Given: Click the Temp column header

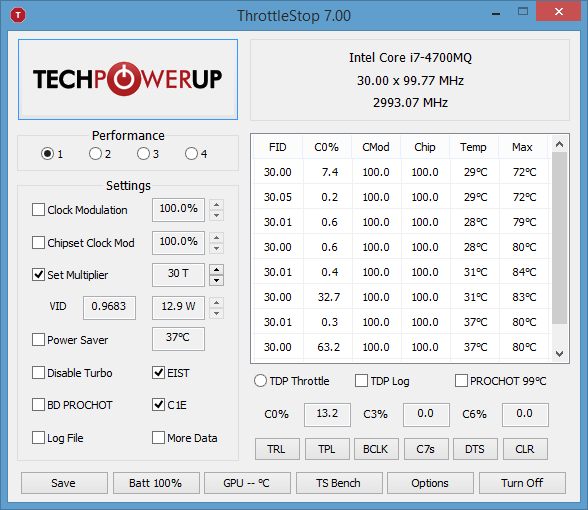Looking at the screenshot, I should pyautogui.click(x=474, y=147).
